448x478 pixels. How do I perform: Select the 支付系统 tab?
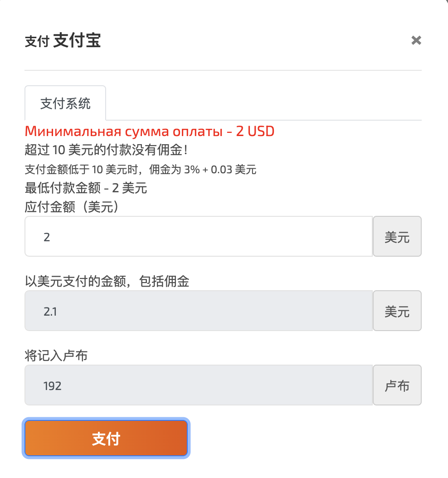pyautogui.click(x=65, y=103)
